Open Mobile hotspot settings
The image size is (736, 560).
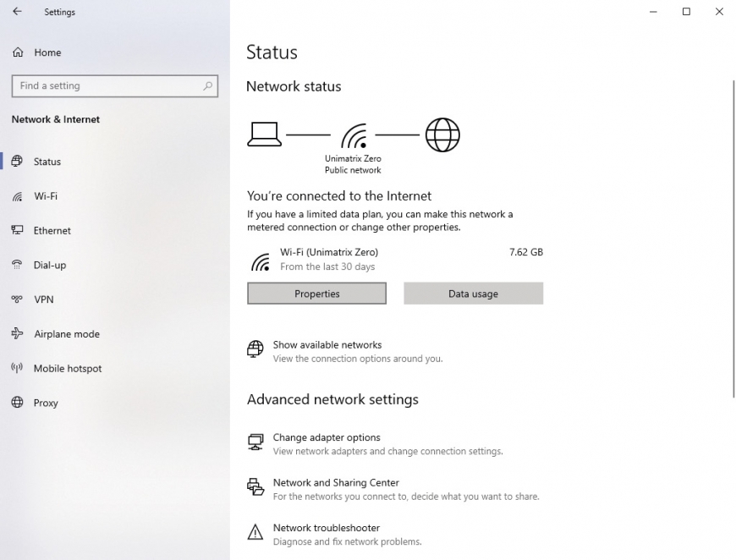click(68, 369)
